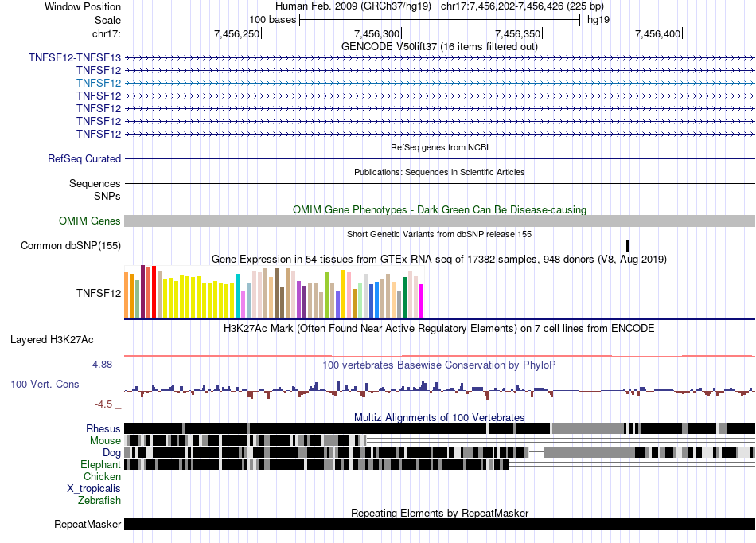The height and width of the screenshot is (543, 756).
Task: Open Multiz Alignments of 100 Vertebrates title
Action: (439, 418)
